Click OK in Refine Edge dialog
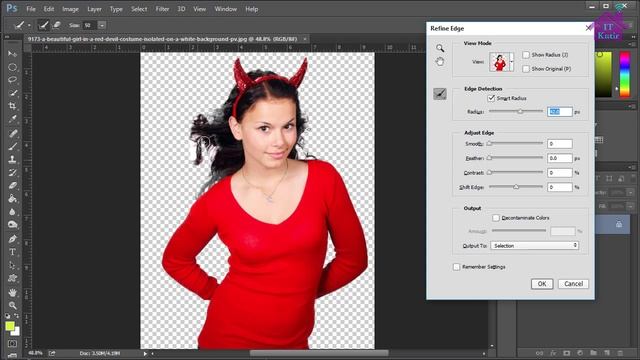640x360 pixels. 542,284
